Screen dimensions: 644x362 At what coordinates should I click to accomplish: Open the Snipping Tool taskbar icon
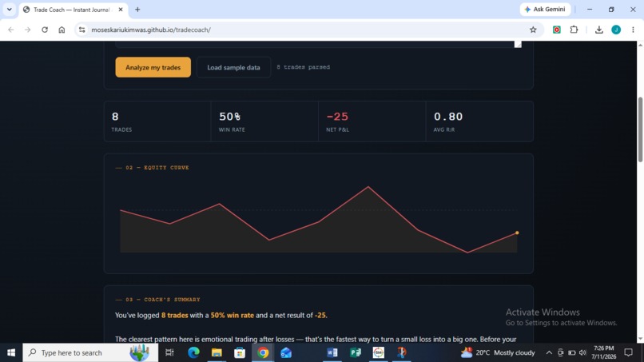402,352
